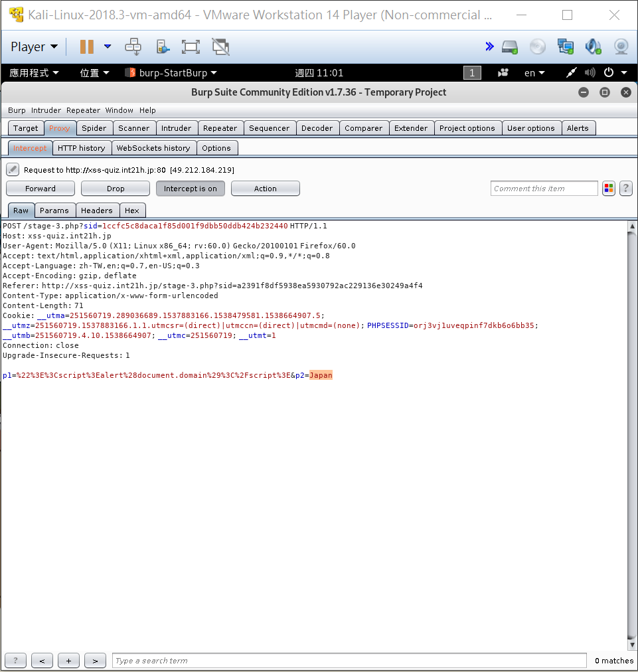Send Ctrl+Alt+Del to the VM
The image size is (638, 672).
pyautogui.click(x=133, y=46)
